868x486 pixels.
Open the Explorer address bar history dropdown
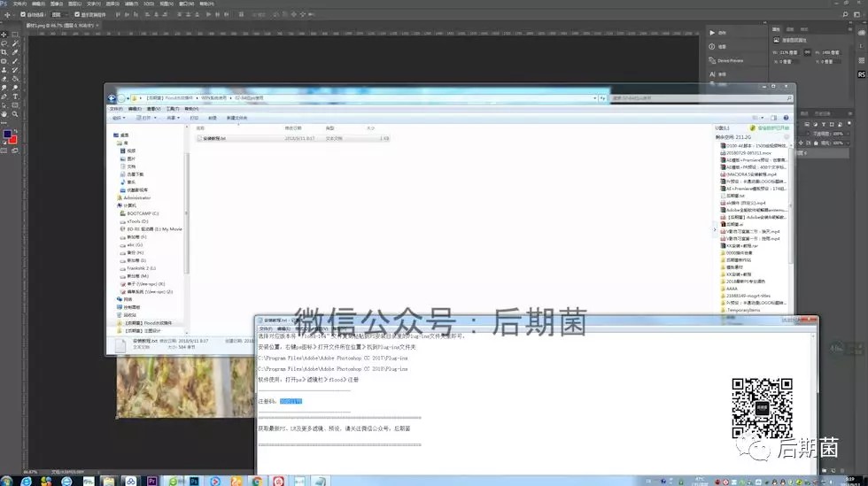point(594,98)
